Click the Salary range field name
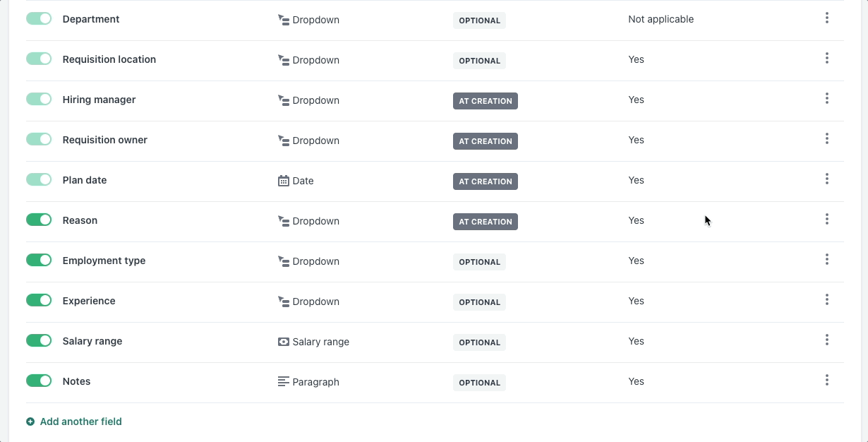This screenshot has width=868, height=442. point(92,341)
